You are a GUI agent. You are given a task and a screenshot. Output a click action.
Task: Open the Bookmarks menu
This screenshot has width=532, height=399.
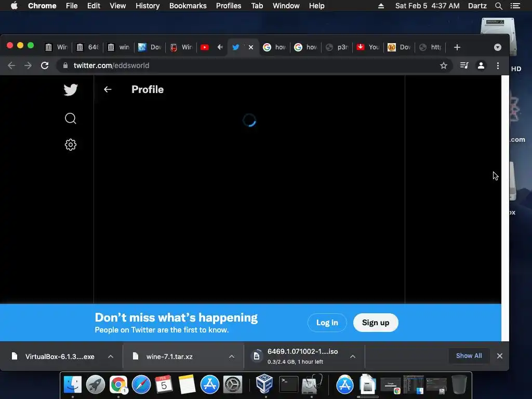tap(188, 6)
